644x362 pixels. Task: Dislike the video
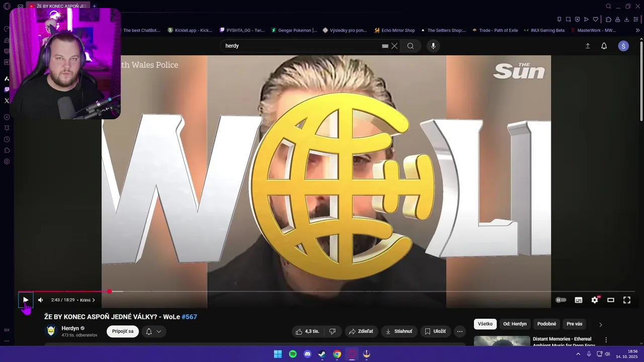pyautogui.click(x=332, y=331)
